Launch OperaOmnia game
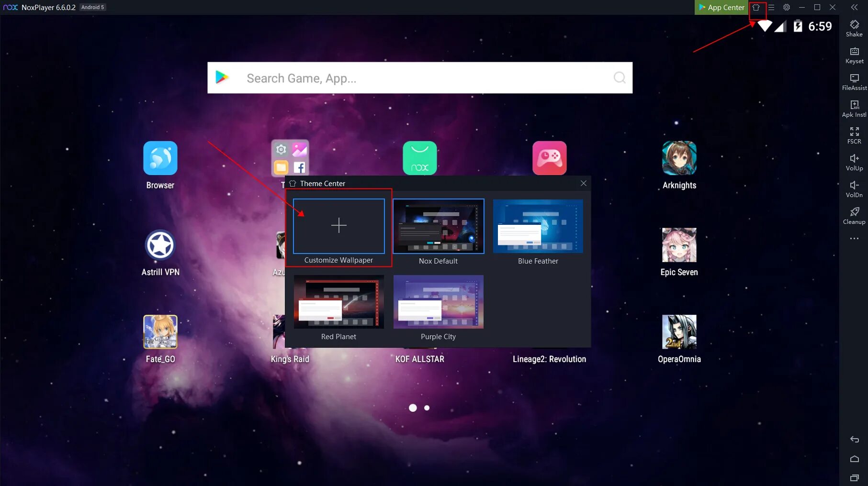868x486 pixels. 679,332
